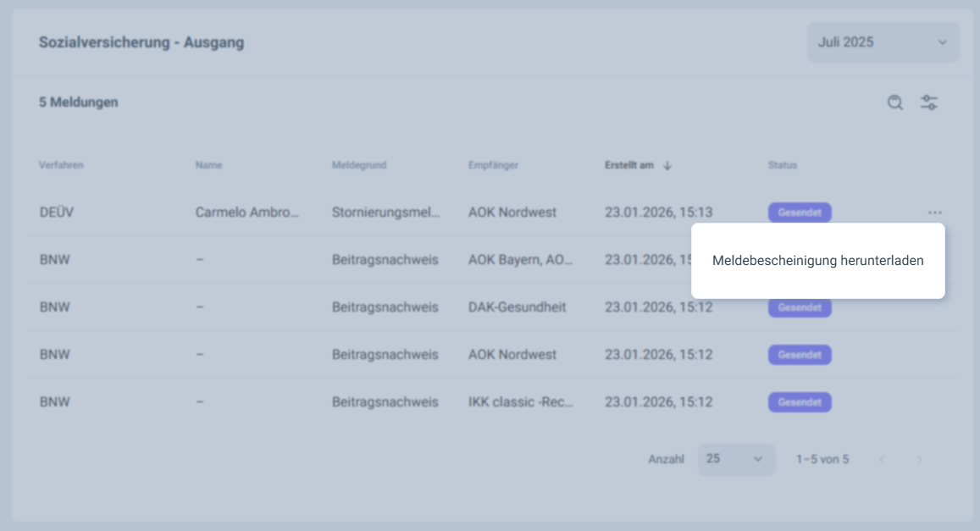
Task: Click the Verfahren column header
Action: pyautogui.click(x=61, y=165)
